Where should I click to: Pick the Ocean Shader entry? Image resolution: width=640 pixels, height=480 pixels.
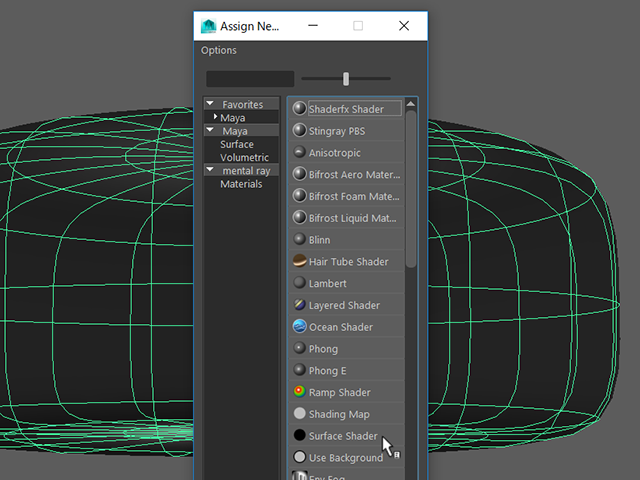pos(347,327)
